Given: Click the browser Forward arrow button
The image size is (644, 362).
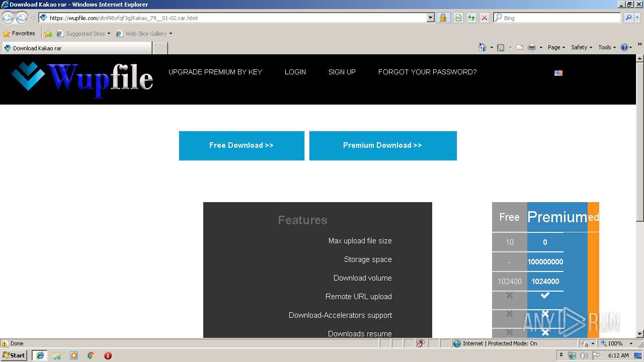Looking at the screenshot, I should [x=22, y=18].
